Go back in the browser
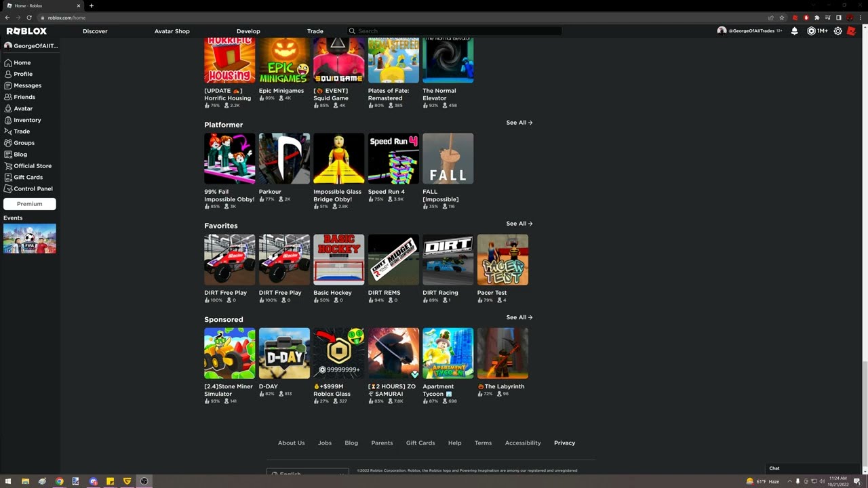 click(x=7, y=18)
